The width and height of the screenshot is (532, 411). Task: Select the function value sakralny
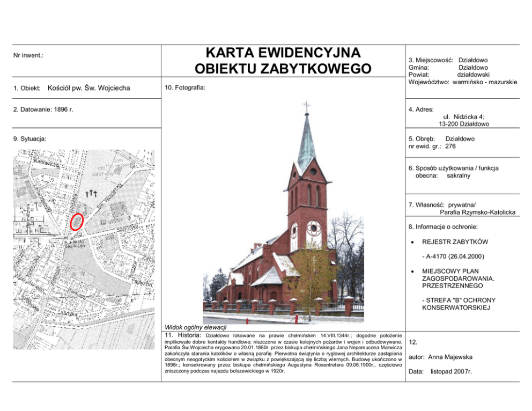(458, 175)
